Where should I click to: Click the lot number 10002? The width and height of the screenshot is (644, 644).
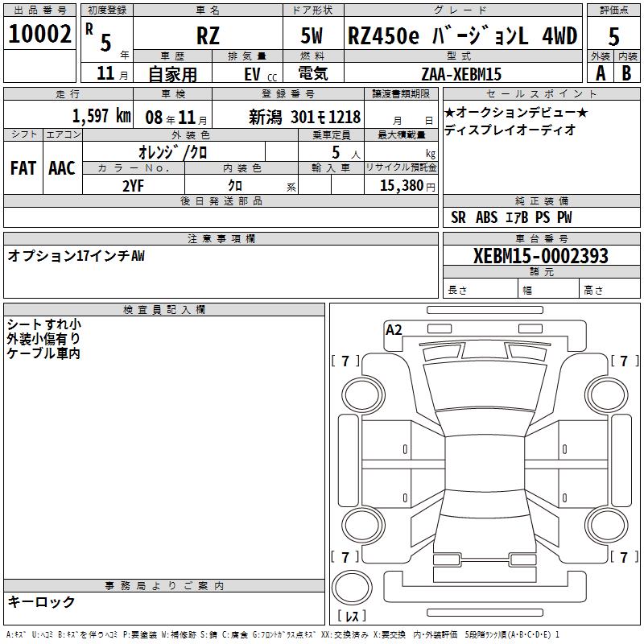pos(39,34)
